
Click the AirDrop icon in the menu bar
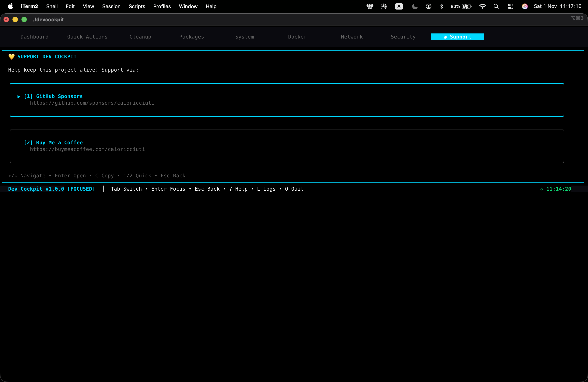pyautogui.click(x=383, y=6)
